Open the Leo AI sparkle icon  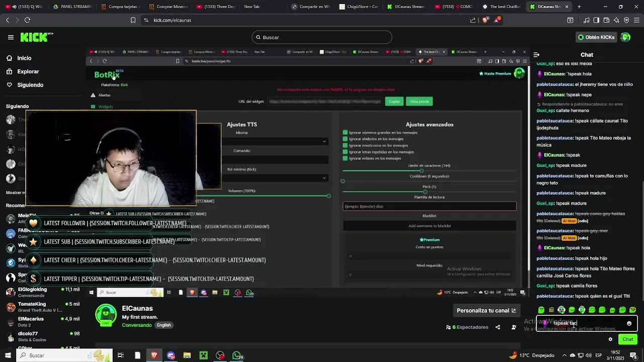616,20
